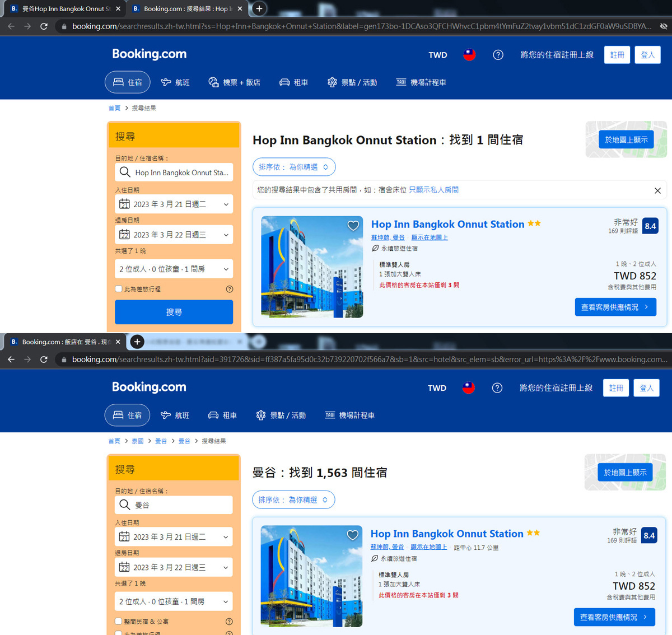Open 將您的住宿註冊上線 in the Hop Inn results window
This screenshot has height=635, width=672.
coord(557,55)
